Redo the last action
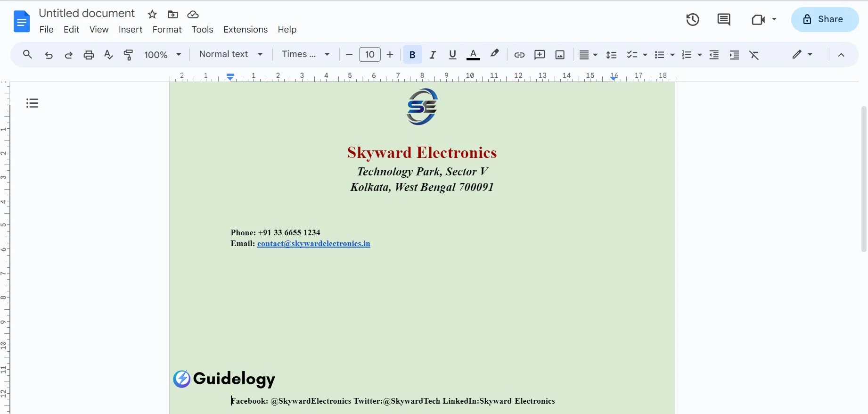The image size is (868, 414). coord(68,55)
